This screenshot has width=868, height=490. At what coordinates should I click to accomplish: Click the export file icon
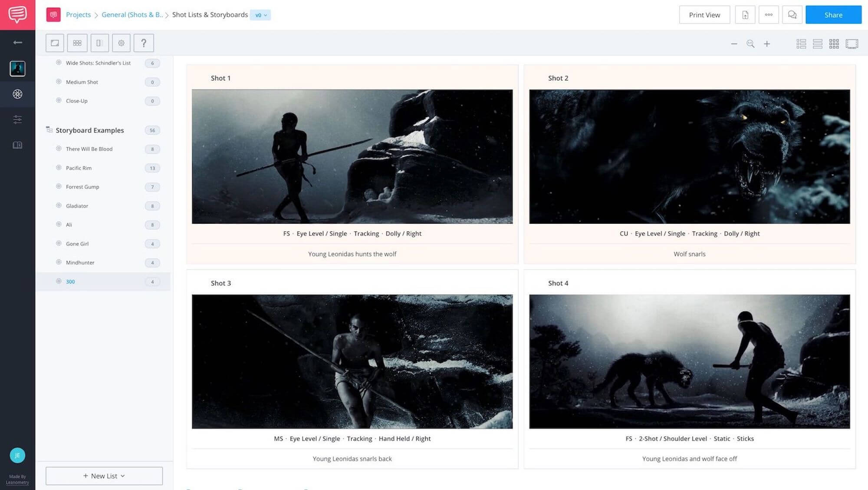click(x=745, y=15)
